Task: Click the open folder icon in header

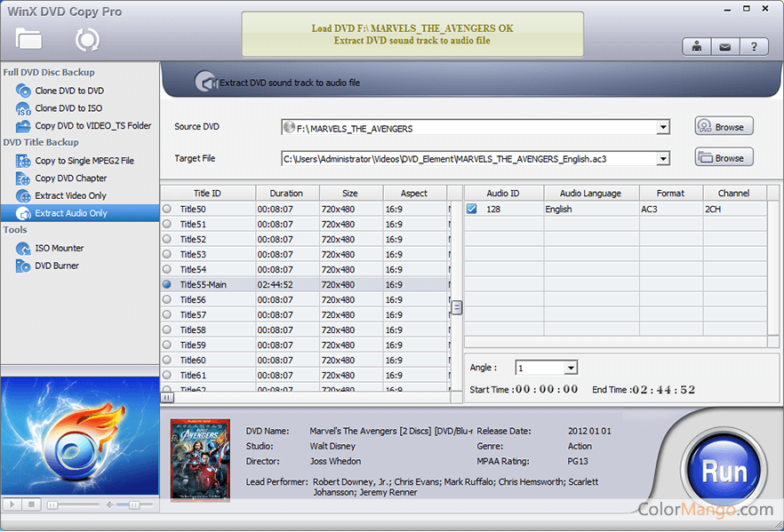Action: point(28,39)
